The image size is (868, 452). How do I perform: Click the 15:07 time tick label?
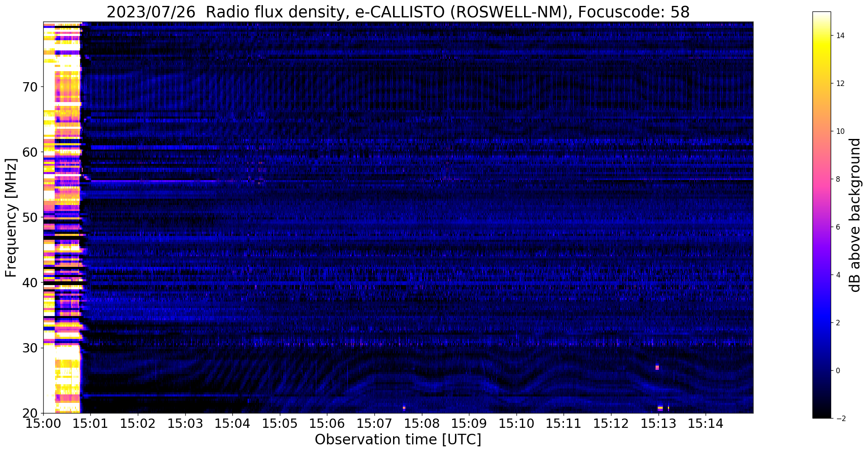coord(374,423)
